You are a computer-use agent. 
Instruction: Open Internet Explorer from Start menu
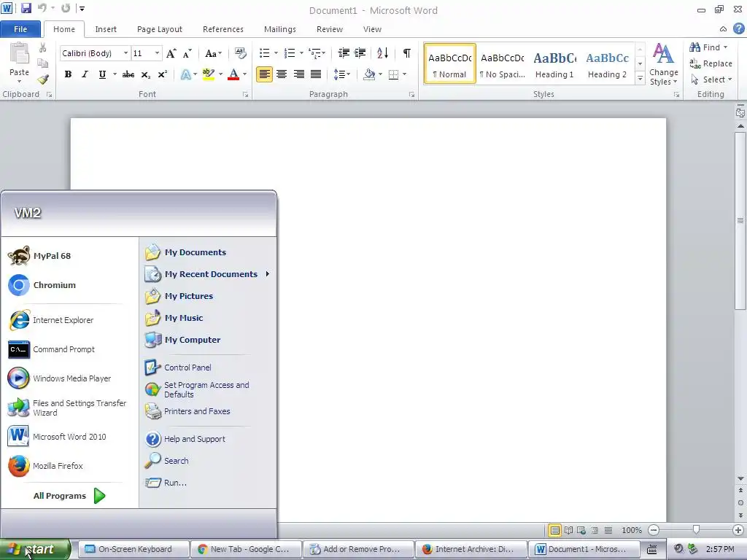[x=51, y=320]
